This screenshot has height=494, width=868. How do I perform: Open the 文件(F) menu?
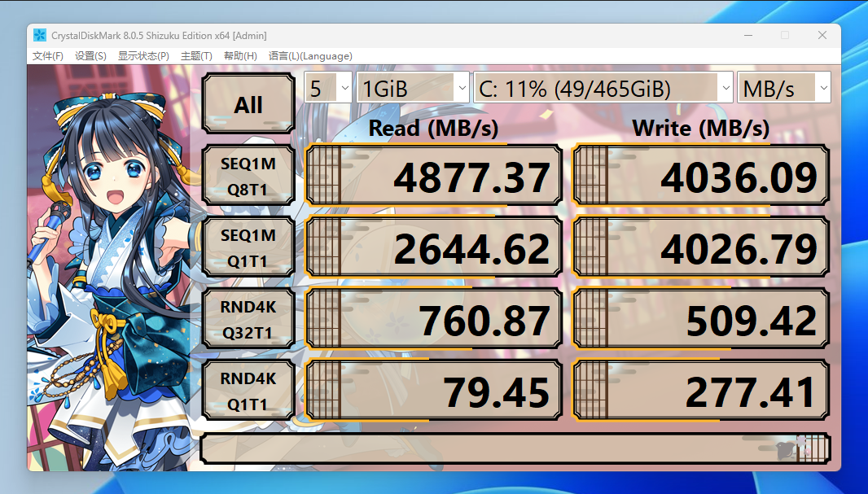(47, 56)
